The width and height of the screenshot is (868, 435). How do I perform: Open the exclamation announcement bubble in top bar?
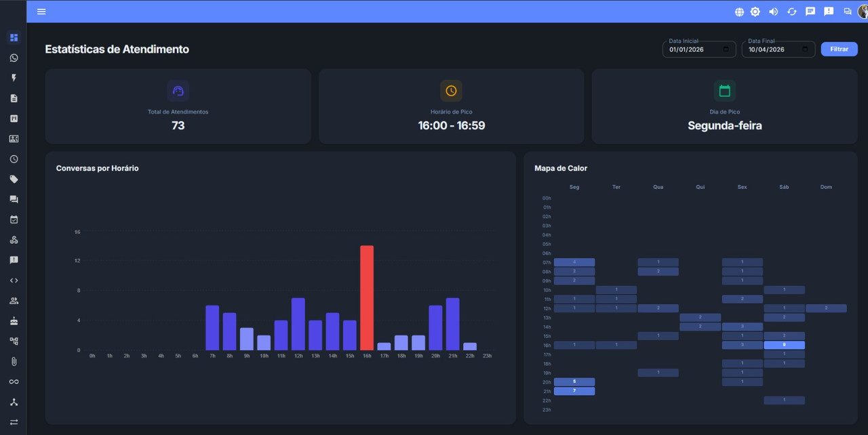tap(829, 12)
